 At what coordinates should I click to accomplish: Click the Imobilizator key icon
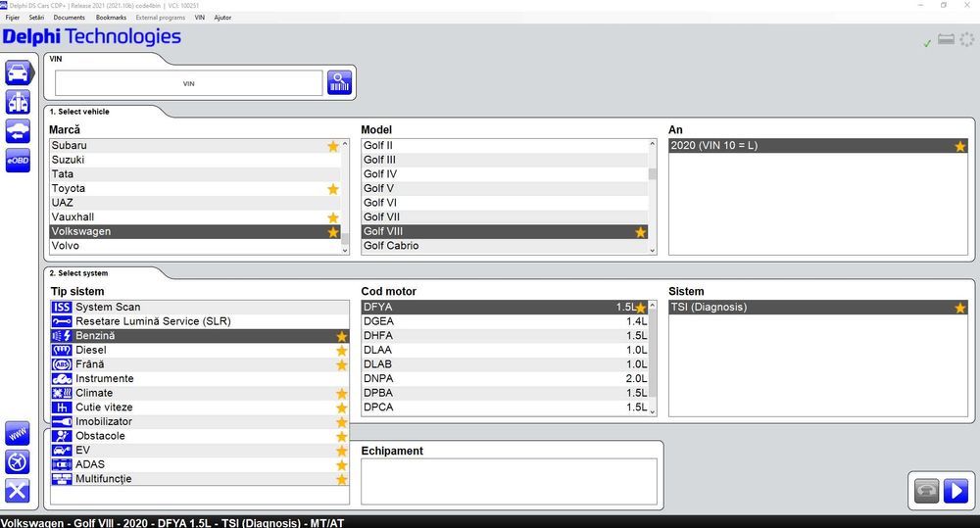[62, 422]
